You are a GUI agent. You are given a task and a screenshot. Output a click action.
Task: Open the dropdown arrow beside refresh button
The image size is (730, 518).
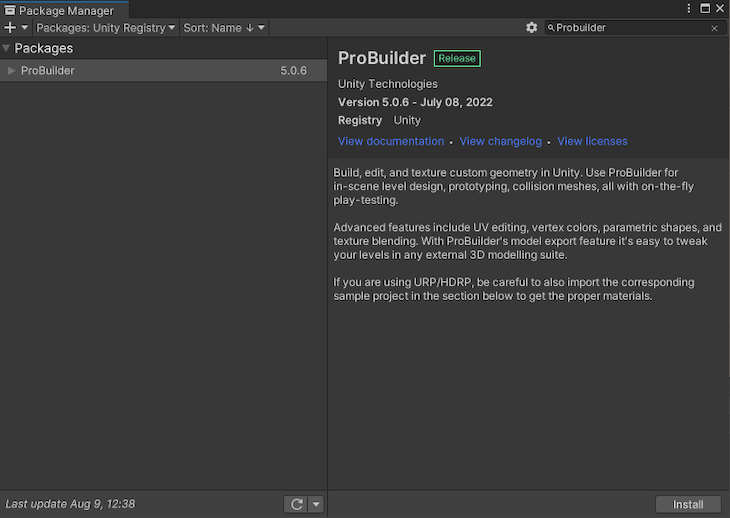(316, 504)
